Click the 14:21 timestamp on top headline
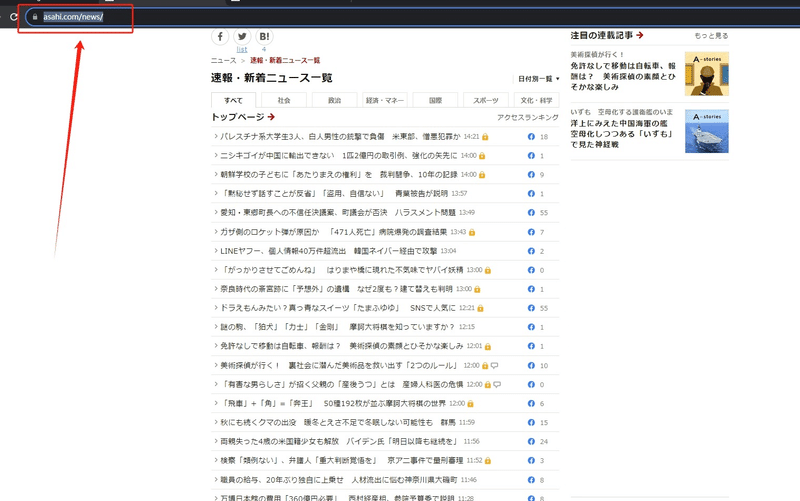The width and height of the screenshot is (800, 501). pyautogui.click(x=471, y=137)
